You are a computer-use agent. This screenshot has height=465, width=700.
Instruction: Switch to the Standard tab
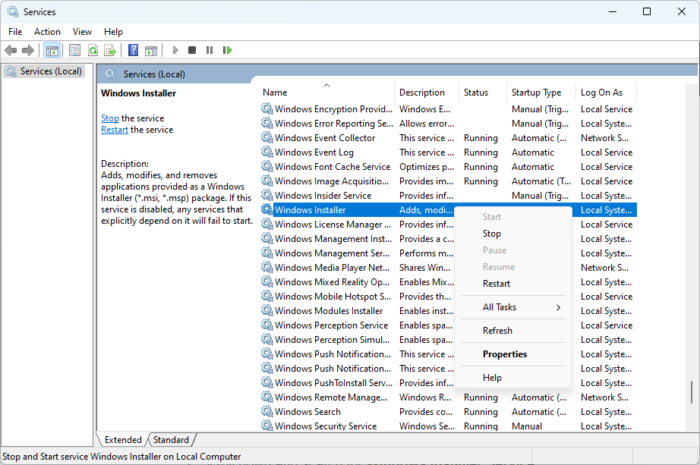click(171, 440)
